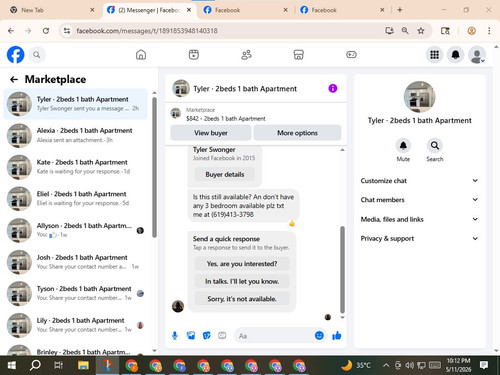
Task: Click the conversation list vertical scrollbar
Action: [154, 167]
